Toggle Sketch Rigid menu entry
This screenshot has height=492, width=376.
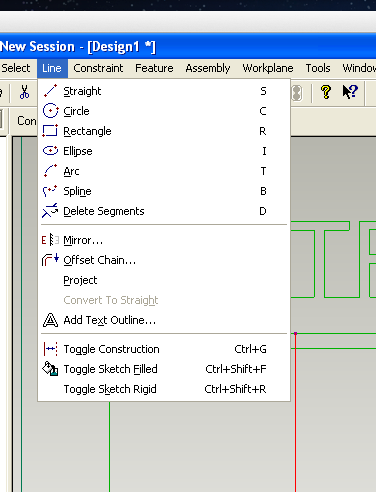164,389
